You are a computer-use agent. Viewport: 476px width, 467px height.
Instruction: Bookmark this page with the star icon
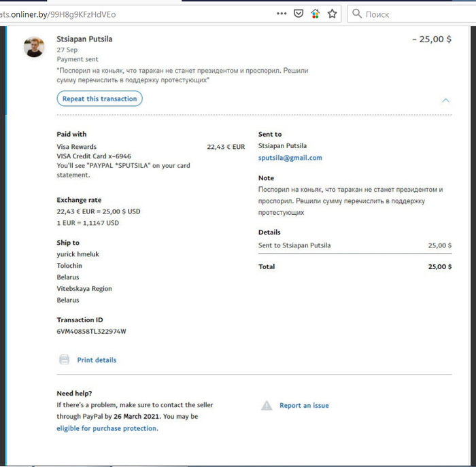point(332,14)
